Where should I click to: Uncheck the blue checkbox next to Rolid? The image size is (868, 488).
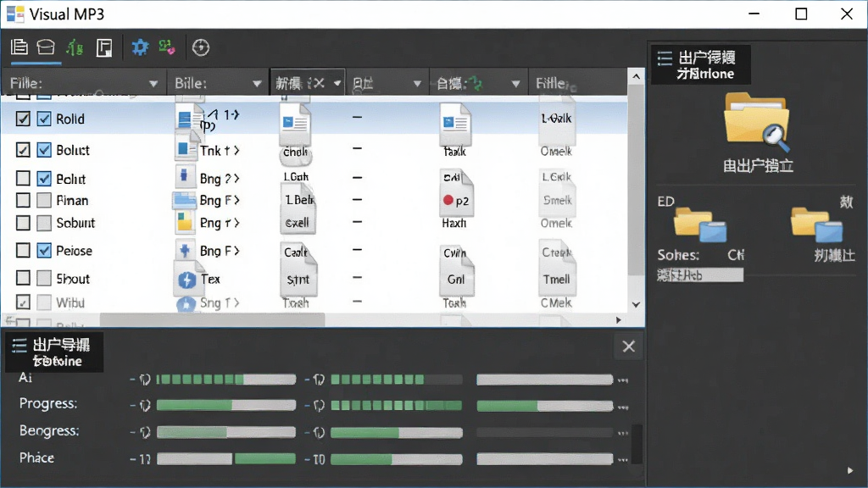(x=44, y=119)
